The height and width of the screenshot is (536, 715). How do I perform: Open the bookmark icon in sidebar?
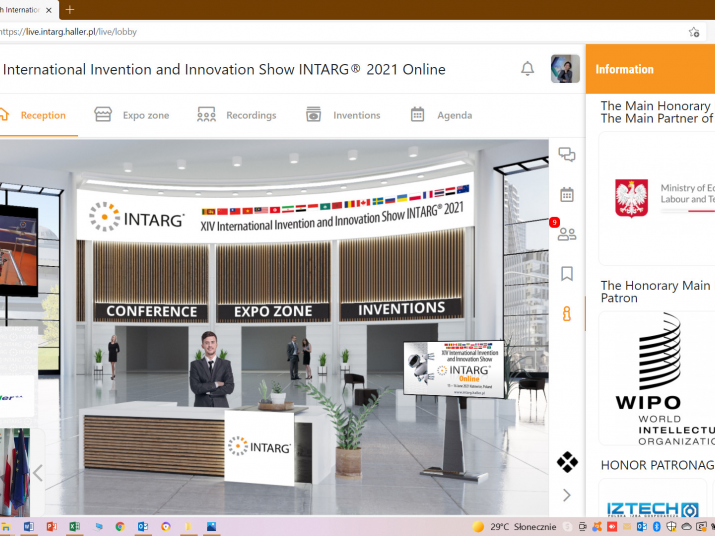(x=567, y=273)
